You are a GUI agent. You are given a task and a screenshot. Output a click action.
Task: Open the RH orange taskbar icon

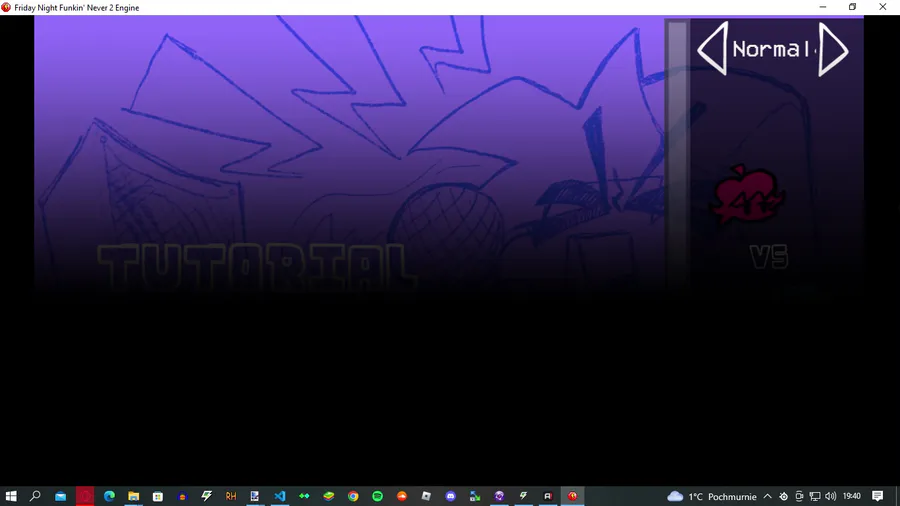(231, 496)
